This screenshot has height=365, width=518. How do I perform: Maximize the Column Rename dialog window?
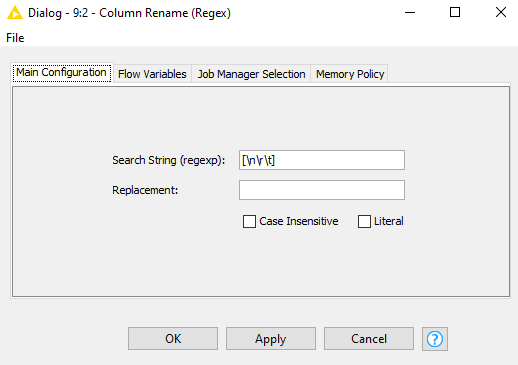[x=455, y=13]
